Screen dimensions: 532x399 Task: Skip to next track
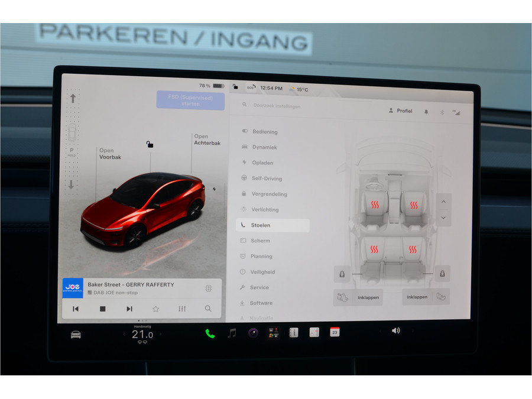pyautogui.click(x=129, y=309)
